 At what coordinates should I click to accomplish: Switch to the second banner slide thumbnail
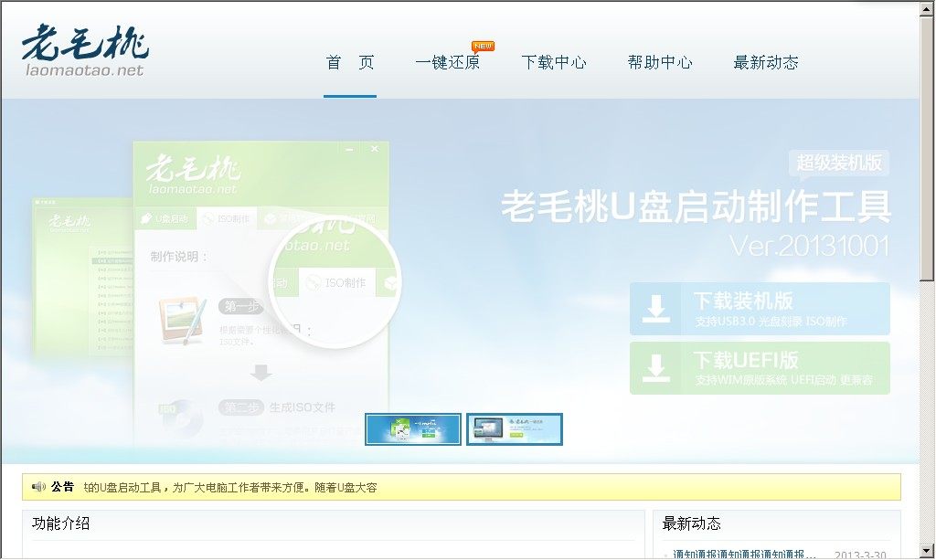click(515, 429)
